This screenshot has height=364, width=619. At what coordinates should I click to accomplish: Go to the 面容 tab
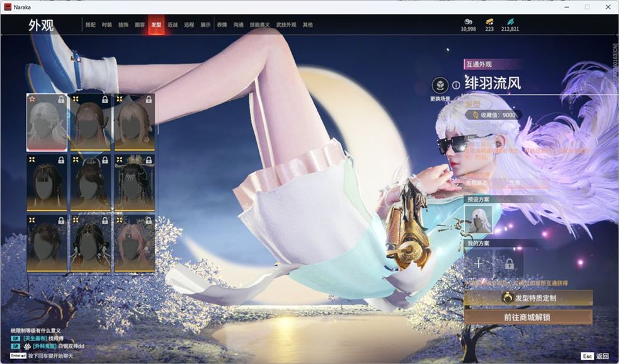[x=140, y=25]
